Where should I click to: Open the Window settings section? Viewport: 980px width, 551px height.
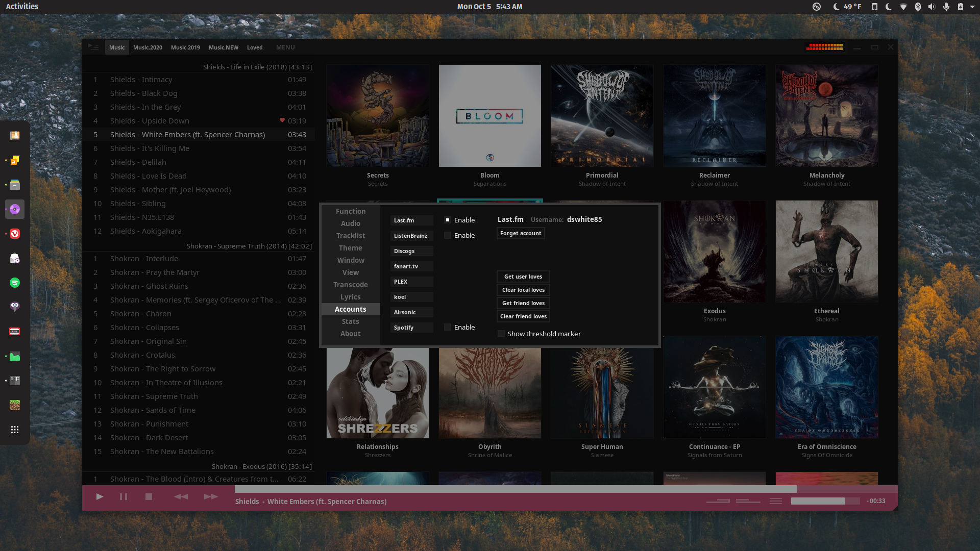(x=351, y=260)
